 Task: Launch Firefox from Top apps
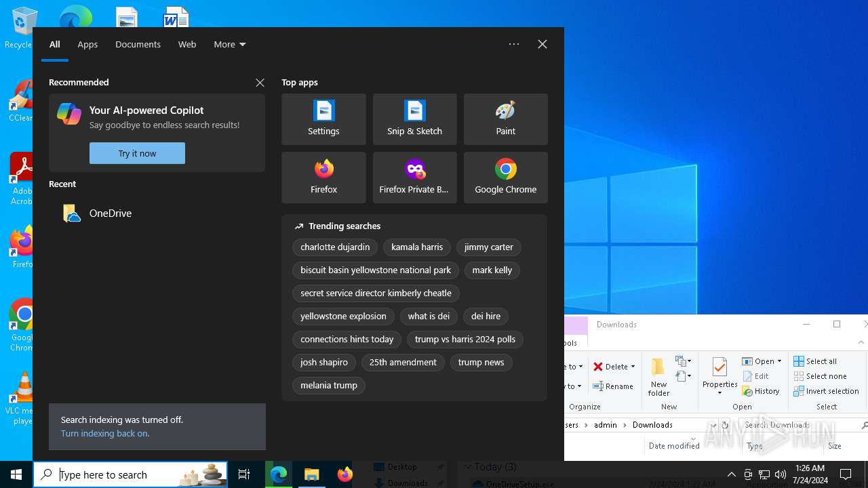click(323, 178)
